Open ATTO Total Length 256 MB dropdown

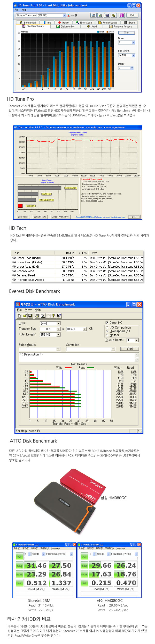[50, 335]
